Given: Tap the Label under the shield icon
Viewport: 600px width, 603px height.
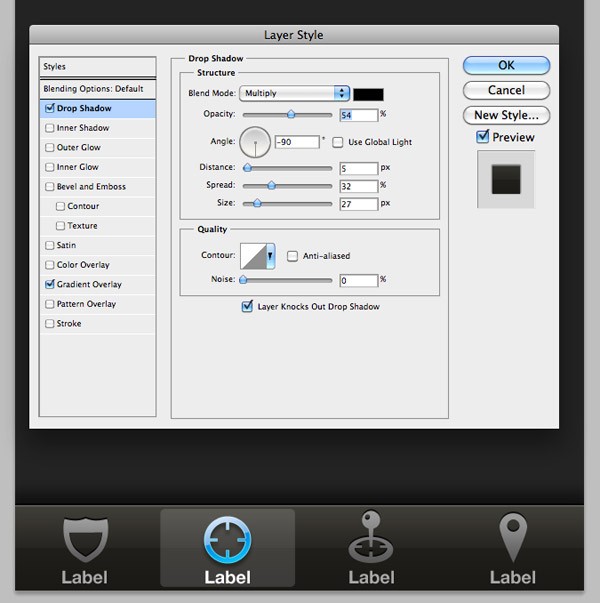Looking at the screenshot, I should click(x=84, y=578).
